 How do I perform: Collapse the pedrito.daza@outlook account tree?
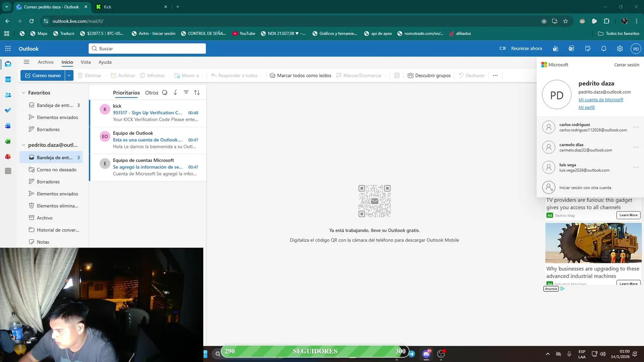pyautogui.click(x=23, y=145)
